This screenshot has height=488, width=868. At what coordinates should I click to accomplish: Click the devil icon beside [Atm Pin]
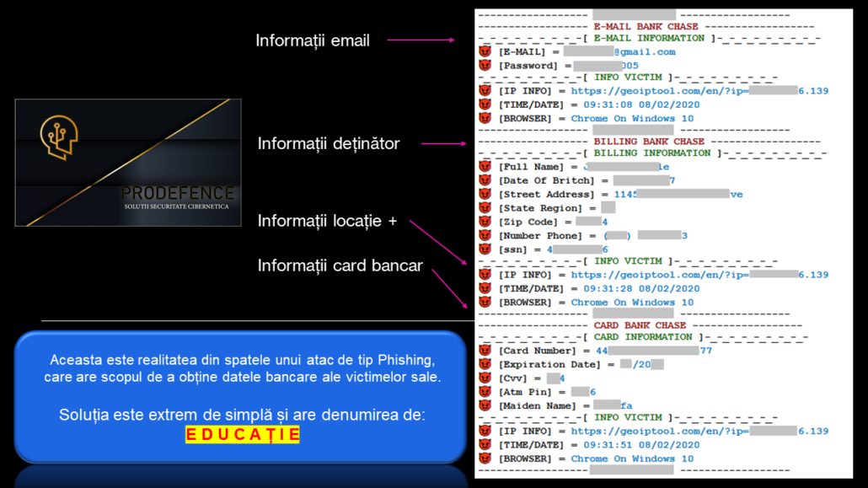pos(485,392)
